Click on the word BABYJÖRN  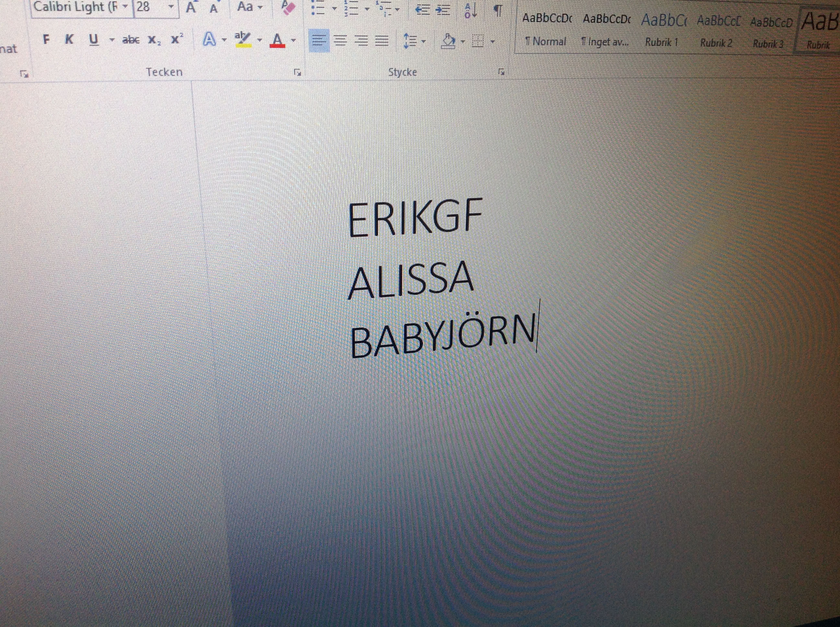[x=443, y=336]
